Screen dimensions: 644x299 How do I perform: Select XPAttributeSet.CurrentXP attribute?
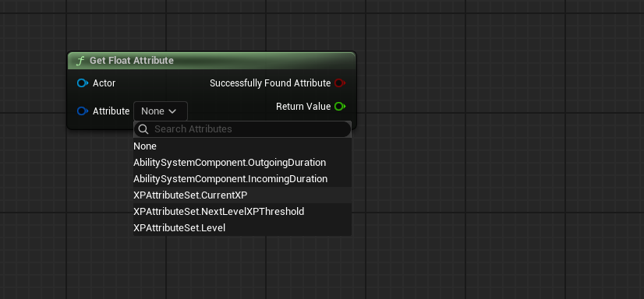click(x=242, y=195)
